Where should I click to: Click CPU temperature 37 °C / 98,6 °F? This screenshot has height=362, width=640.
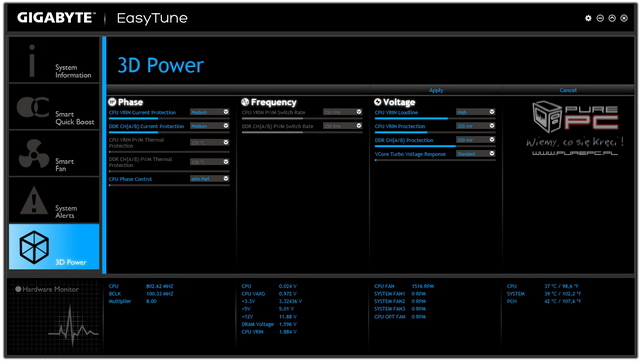coord(561,286)
